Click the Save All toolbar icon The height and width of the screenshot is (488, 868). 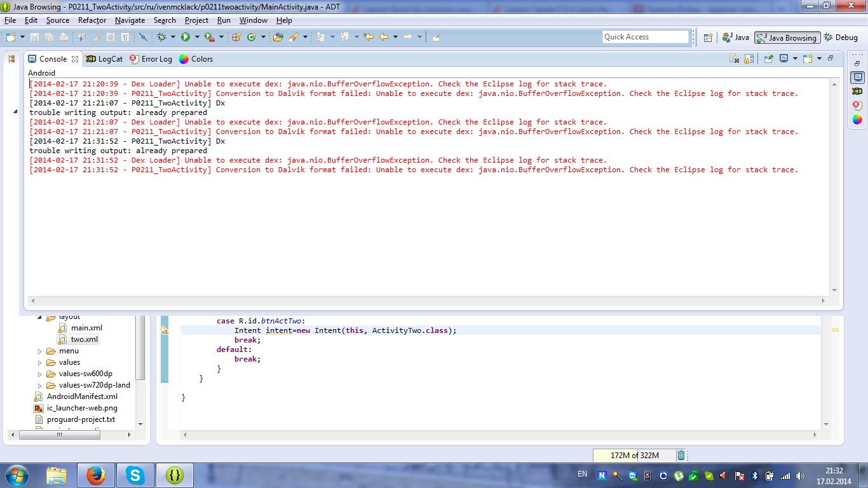(49, 37)
